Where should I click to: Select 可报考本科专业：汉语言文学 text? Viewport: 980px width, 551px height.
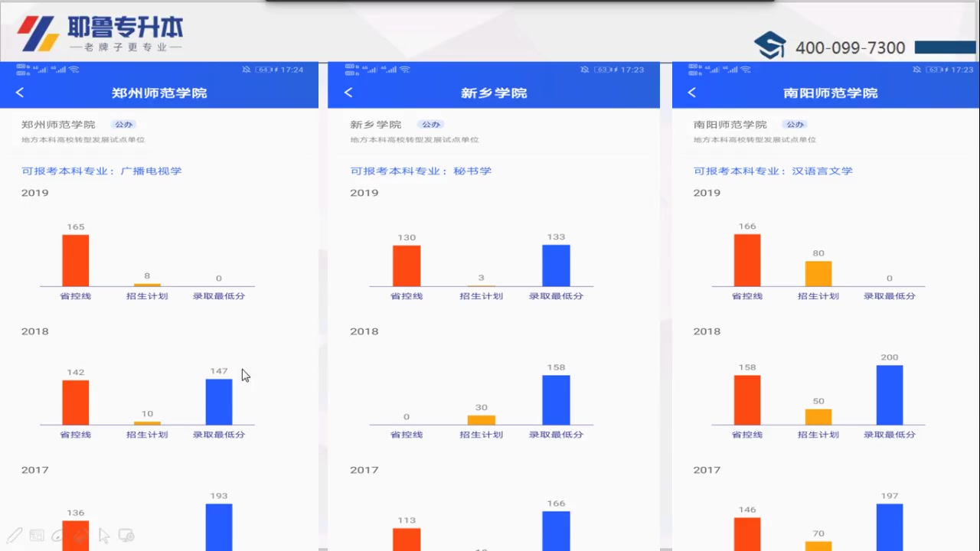coord(773,171)
